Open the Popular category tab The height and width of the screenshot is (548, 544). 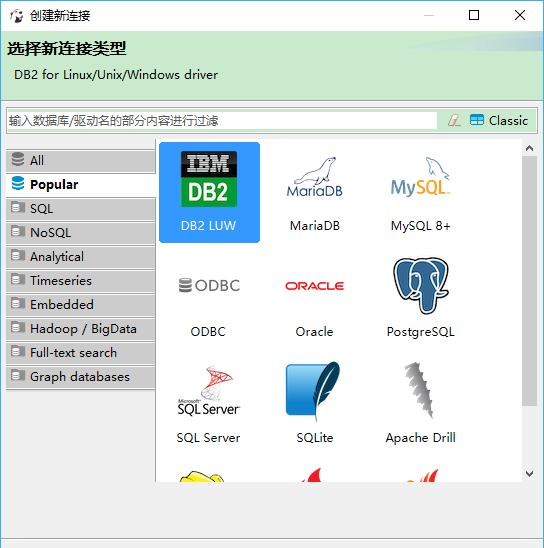81,185
